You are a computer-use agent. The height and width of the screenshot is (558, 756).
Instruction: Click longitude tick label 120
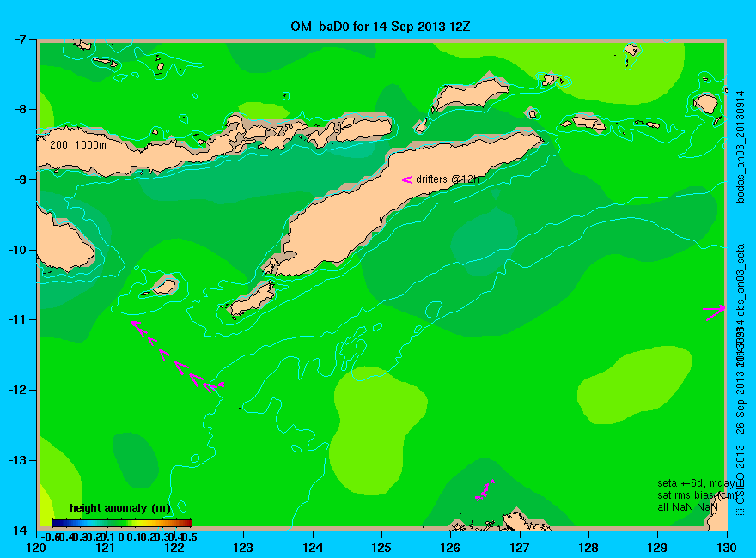point(36,548)
